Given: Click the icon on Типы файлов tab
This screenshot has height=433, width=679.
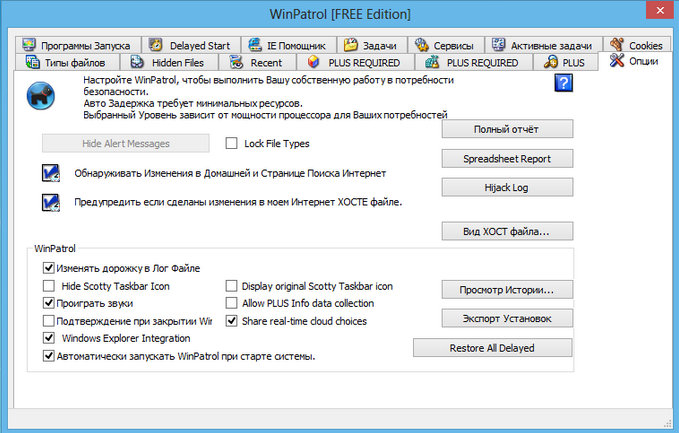Looking at the screenshot, I should (32, 62).
